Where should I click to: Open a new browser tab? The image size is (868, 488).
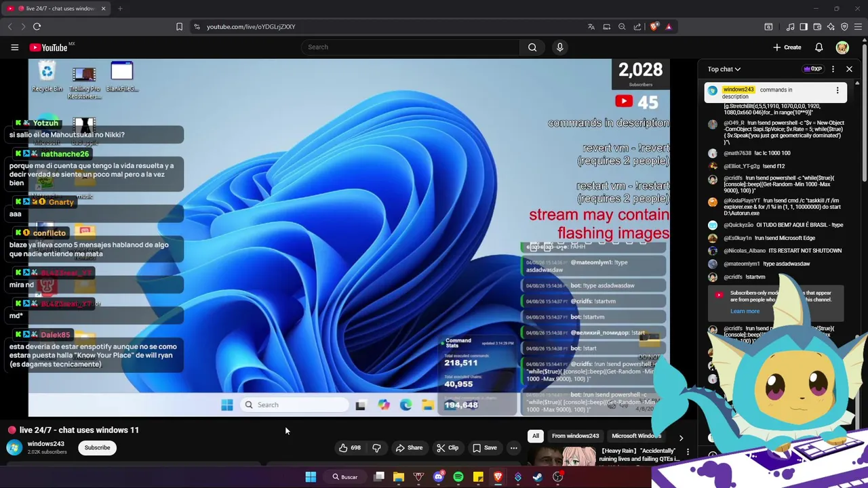click(120, 9)
